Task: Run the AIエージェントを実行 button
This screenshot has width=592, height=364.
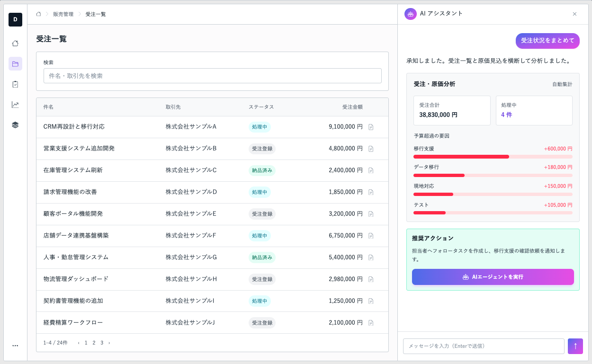Action: point(493,277)
